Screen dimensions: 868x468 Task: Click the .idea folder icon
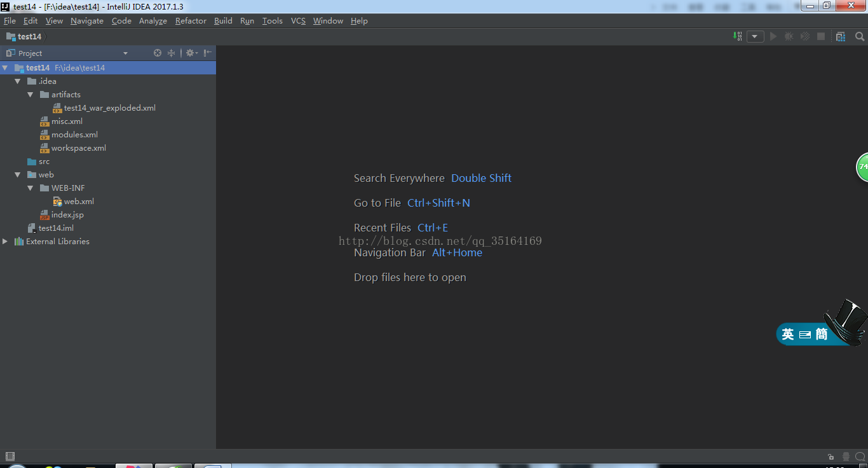[x=32, y=81]
